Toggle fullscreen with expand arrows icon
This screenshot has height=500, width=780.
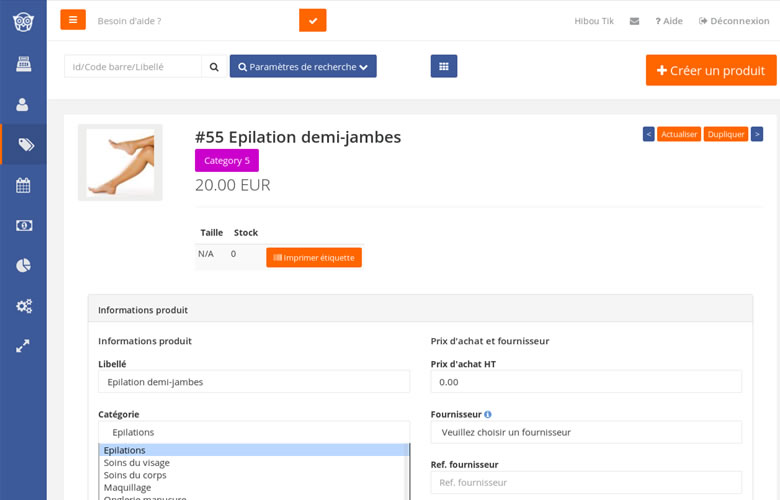point(23,346)
